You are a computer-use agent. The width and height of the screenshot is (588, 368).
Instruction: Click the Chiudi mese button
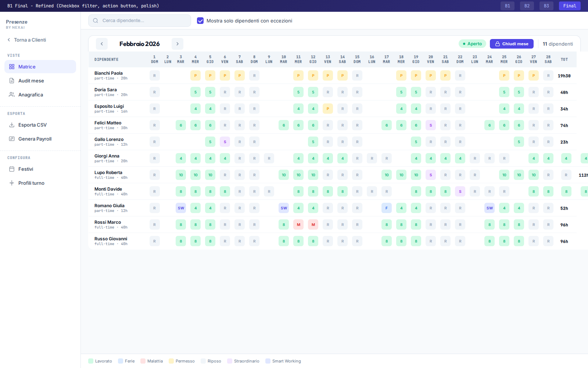point(512,44)
